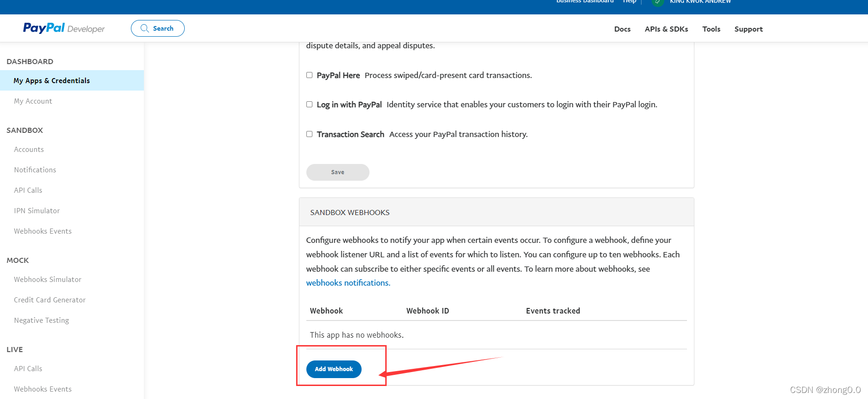Open the Tools menu
This screenshot has width=868, height=399.
coord(712,29)
